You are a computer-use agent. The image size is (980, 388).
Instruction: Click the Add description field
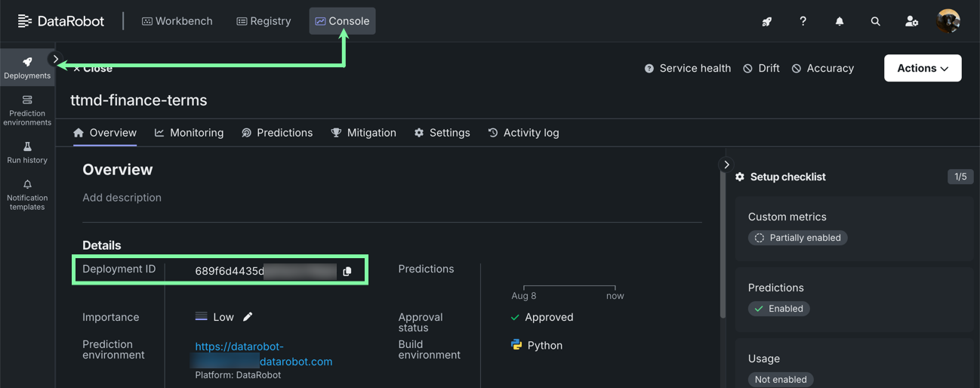coord(122,198)
